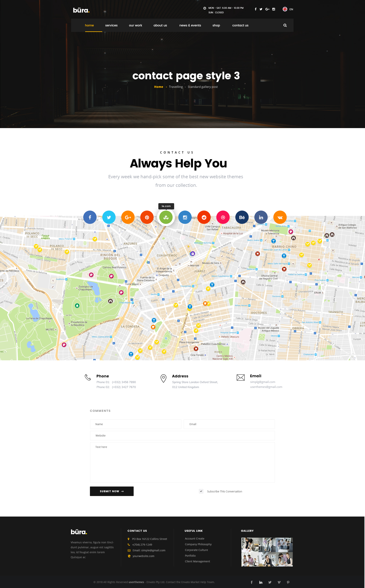Open the Behance circle icon
The height and width of the screenshot is (588, 365).
pos(242,217)
